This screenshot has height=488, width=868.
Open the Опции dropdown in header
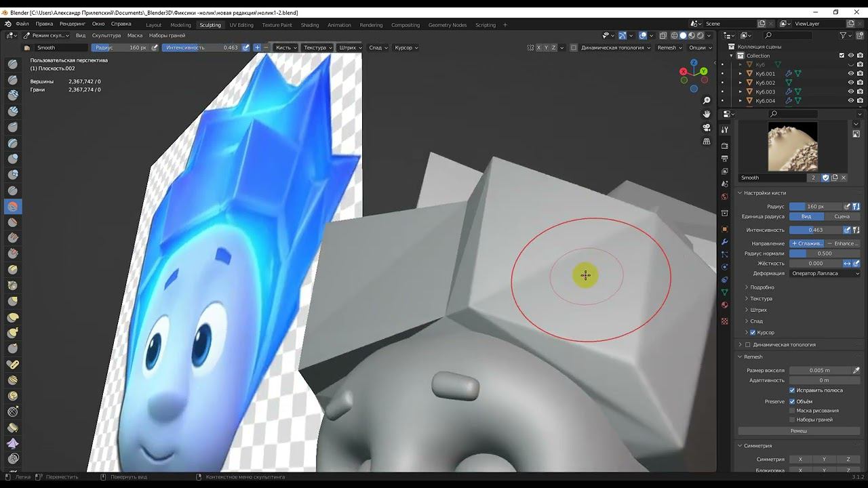[700, 47]
